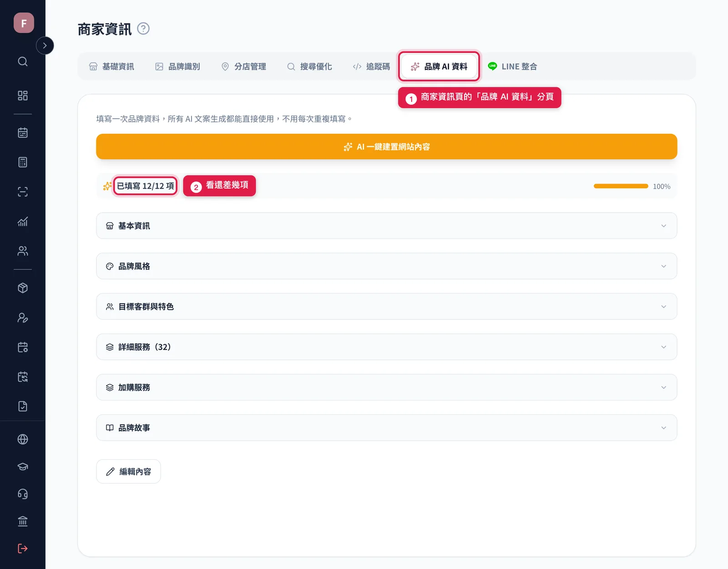Viewport: 728px width, 569px height.
Task: Click the logout icon in sidebar
Action: (23, 549)
